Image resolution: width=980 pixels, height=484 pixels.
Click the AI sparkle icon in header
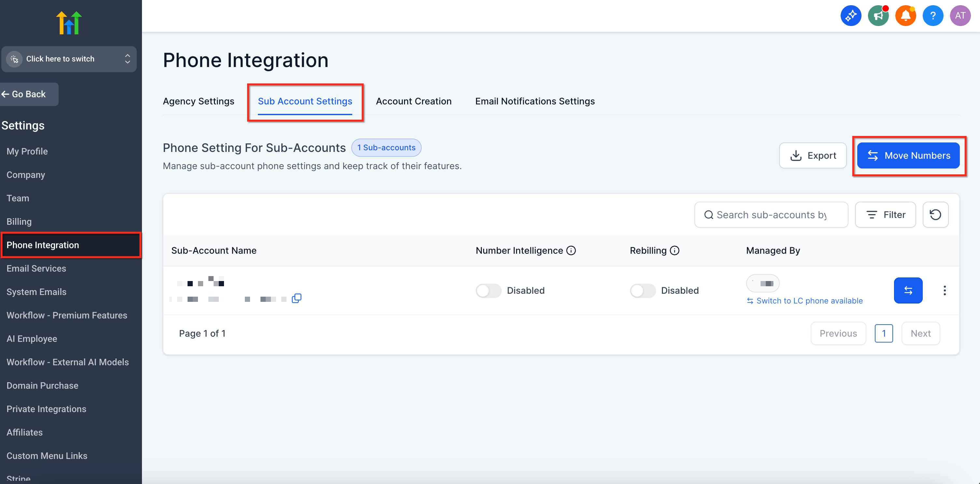coord(850,16)
